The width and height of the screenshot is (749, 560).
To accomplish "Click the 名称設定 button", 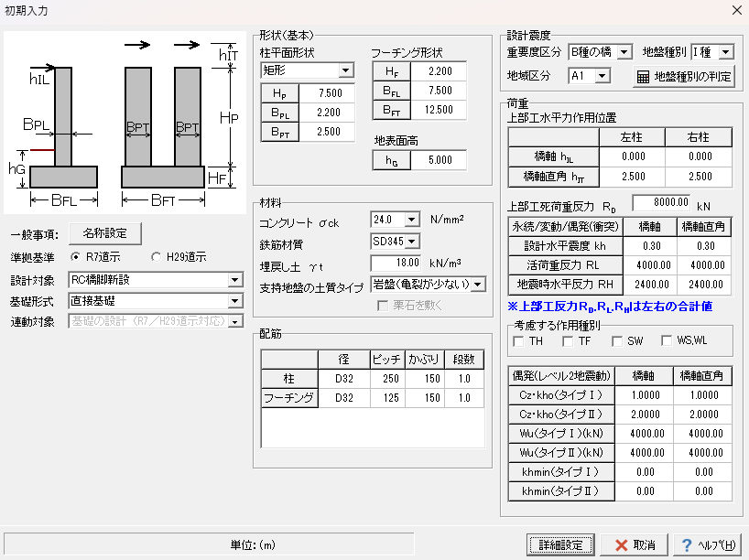I will point(105,233).
